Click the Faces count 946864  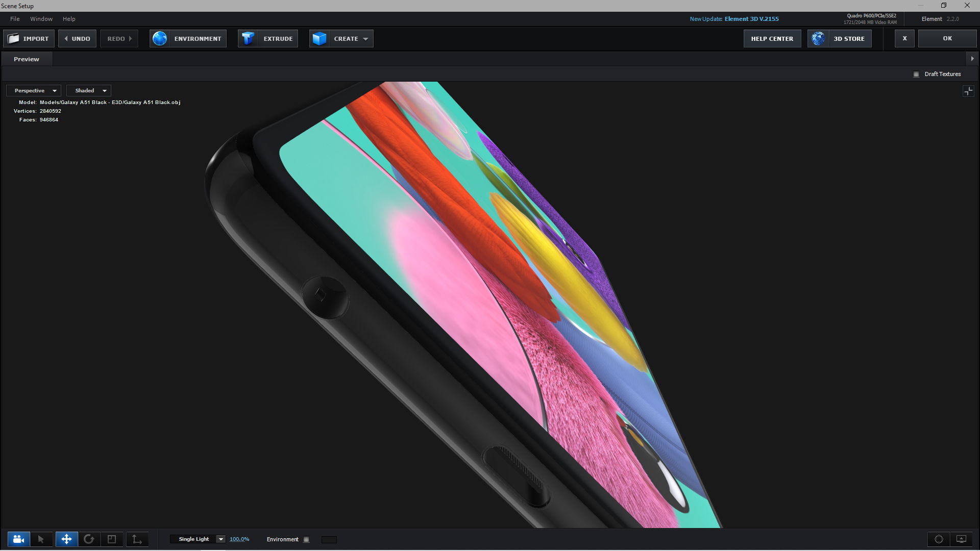[49, 120]
